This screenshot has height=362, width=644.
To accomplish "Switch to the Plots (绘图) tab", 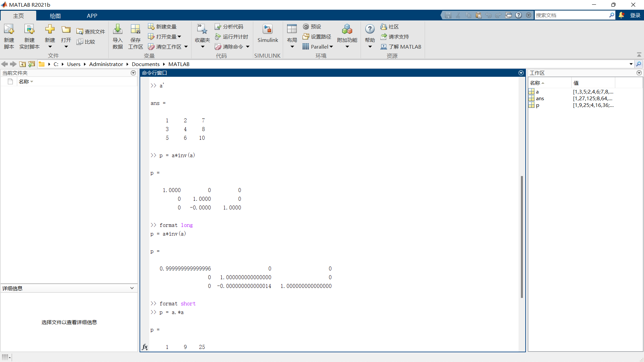I will click(55, 16).
